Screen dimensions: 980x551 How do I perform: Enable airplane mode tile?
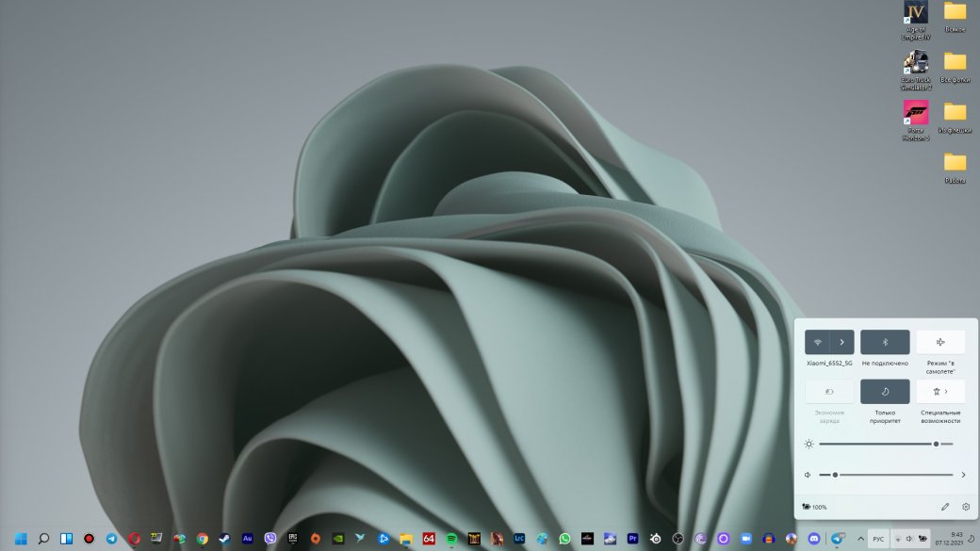pos(940,342)
